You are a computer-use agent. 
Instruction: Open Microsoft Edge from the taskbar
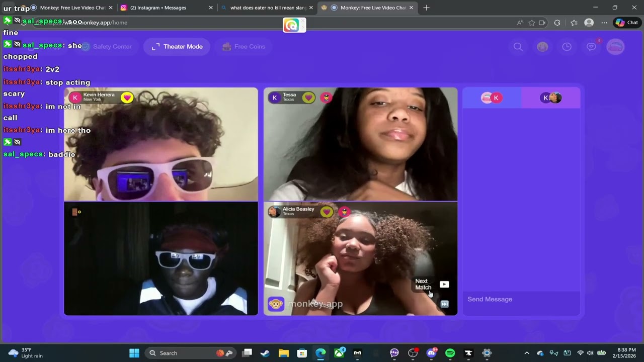click(x=320, y=353)
